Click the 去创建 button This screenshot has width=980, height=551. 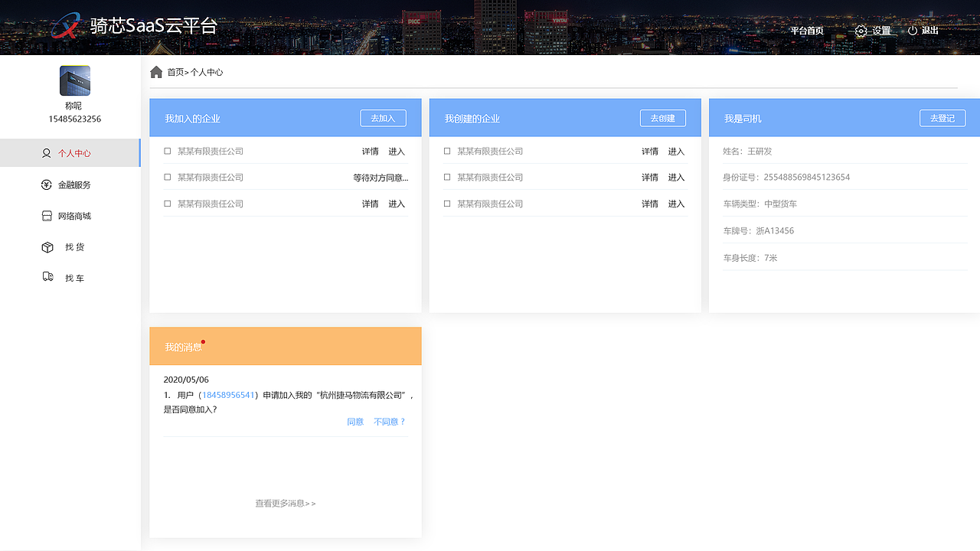(x=662, y=118)
